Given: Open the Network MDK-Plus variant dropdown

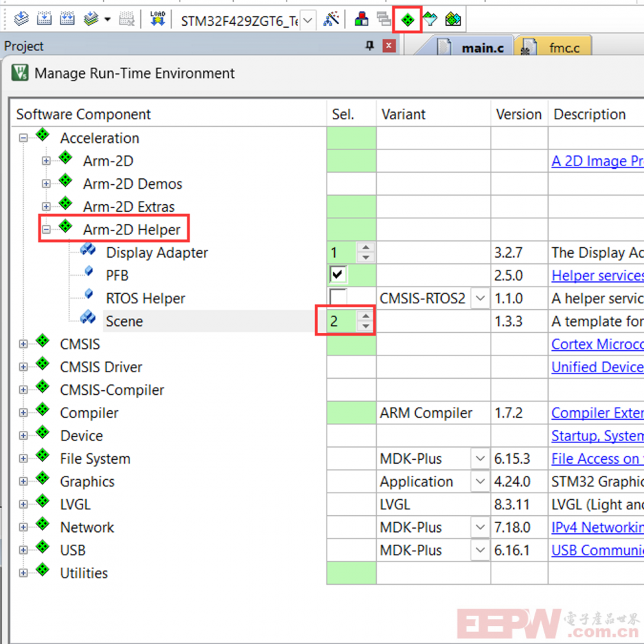Looking at the screenshot, I should 480,527.
